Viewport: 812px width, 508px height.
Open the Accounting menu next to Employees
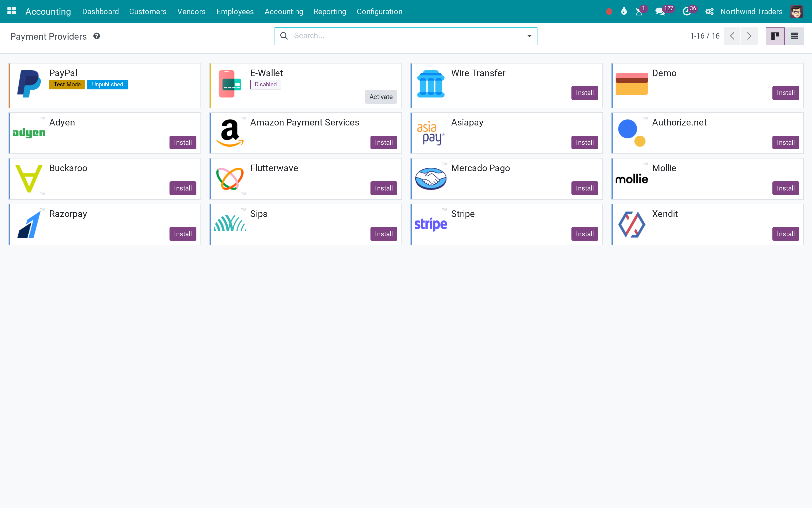(x=284, y=12)
